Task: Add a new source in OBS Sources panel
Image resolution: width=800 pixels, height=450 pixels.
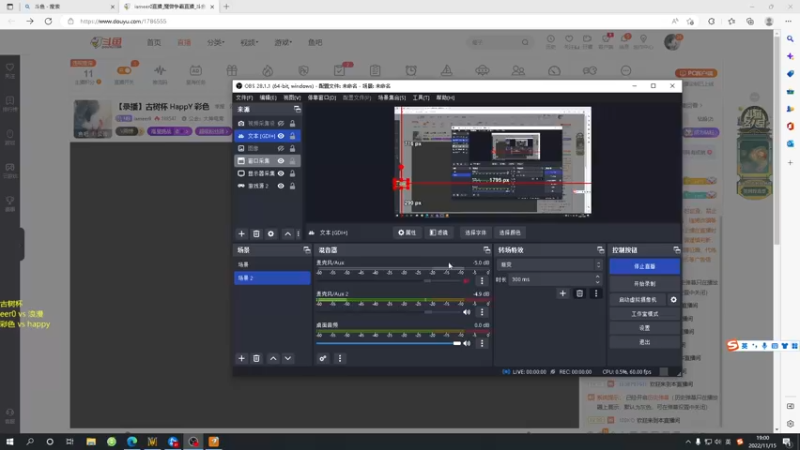Action: [241, 234]
